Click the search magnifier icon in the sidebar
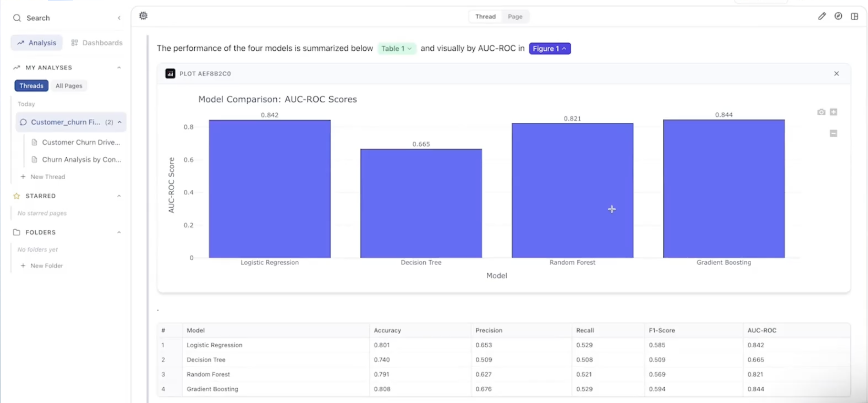868x403 pixels. point(17,18)
